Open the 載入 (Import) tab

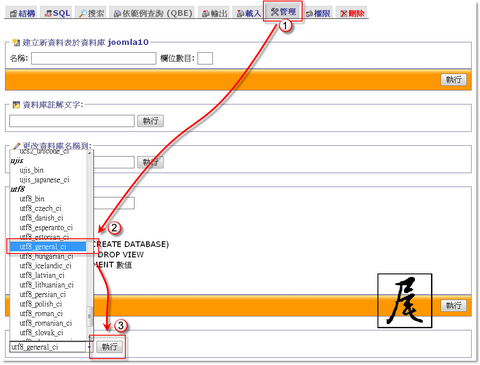[248, 13]
